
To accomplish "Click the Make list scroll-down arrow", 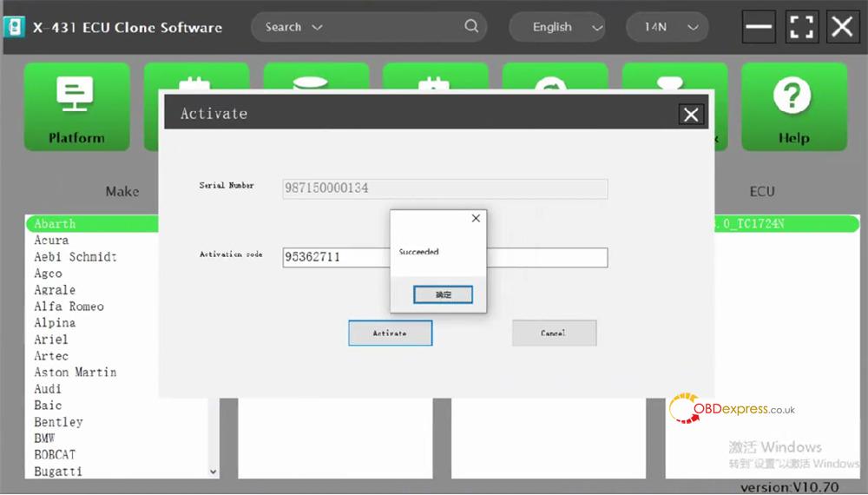I will click(214, 472).
